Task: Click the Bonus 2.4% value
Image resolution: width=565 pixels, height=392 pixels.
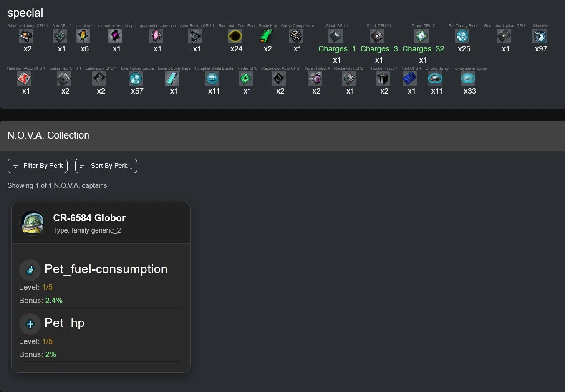Action: tap(54, 301)
